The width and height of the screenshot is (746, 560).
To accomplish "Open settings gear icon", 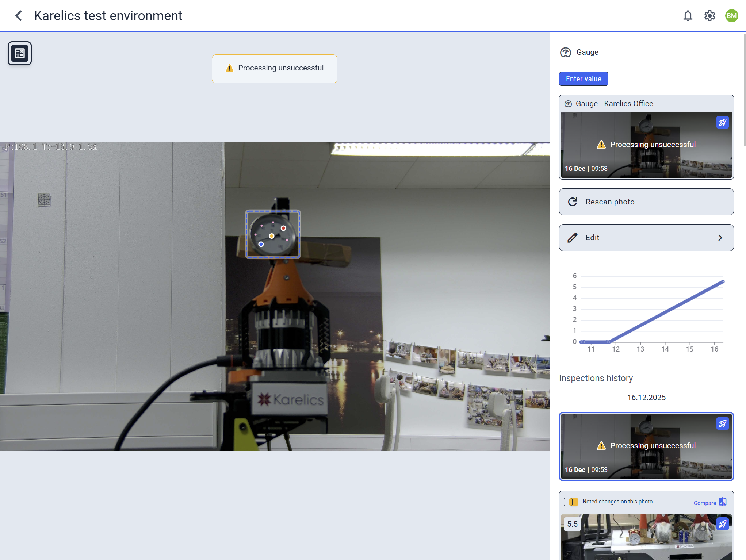I will [x=709, y=16].
